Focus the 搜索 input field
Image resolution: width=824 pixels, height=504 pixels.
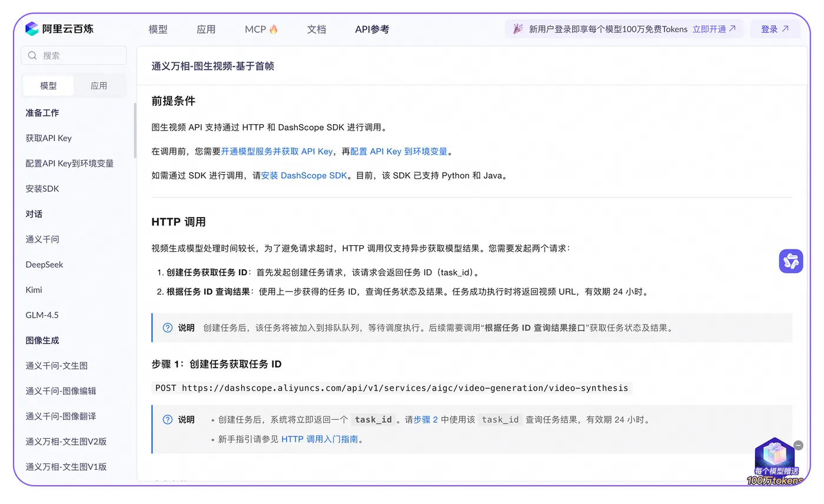[74, 55]
